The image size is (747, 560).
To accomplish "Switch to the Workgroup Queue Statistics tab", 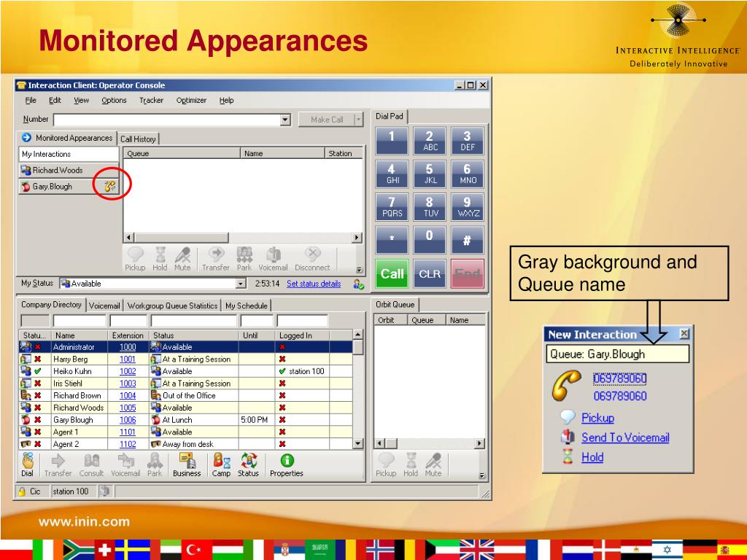I will (172, 306).
